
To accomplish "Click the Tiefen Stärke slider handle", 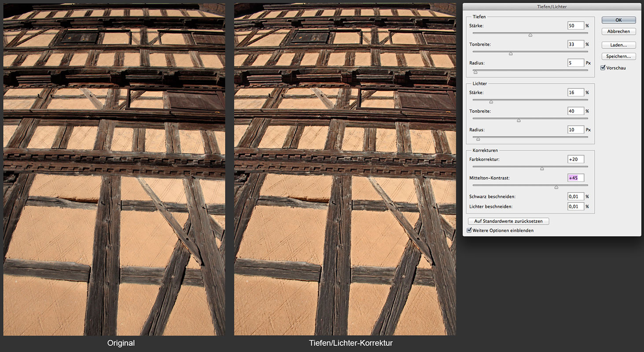I will click(530, 35).
